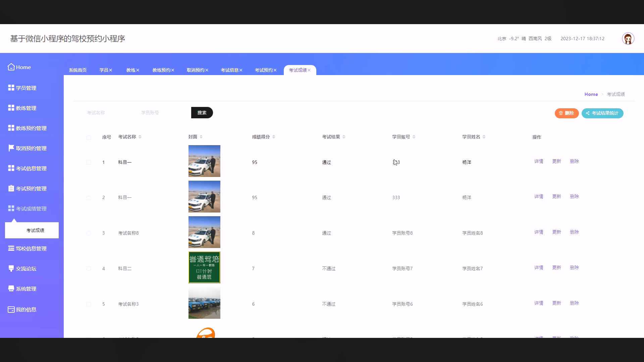
Task: Click the 驾校信息管理 list icon
Action: [11, 248]
